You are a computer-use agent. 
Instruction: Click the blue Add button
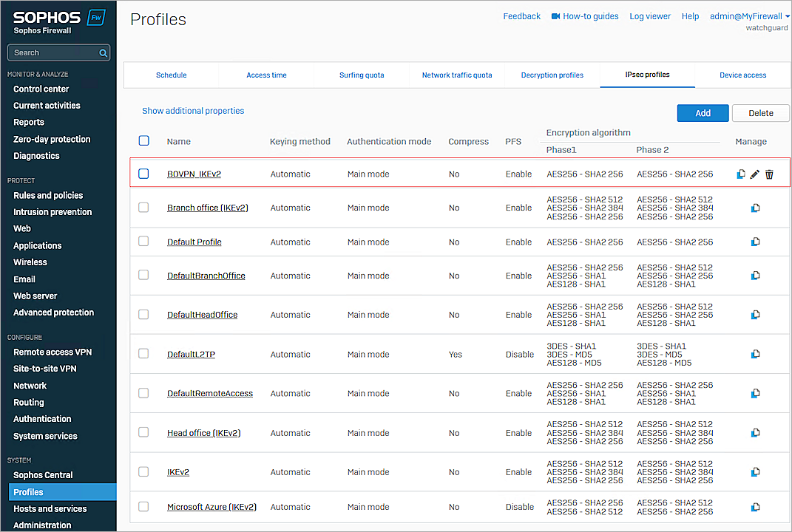pos(703,113)
